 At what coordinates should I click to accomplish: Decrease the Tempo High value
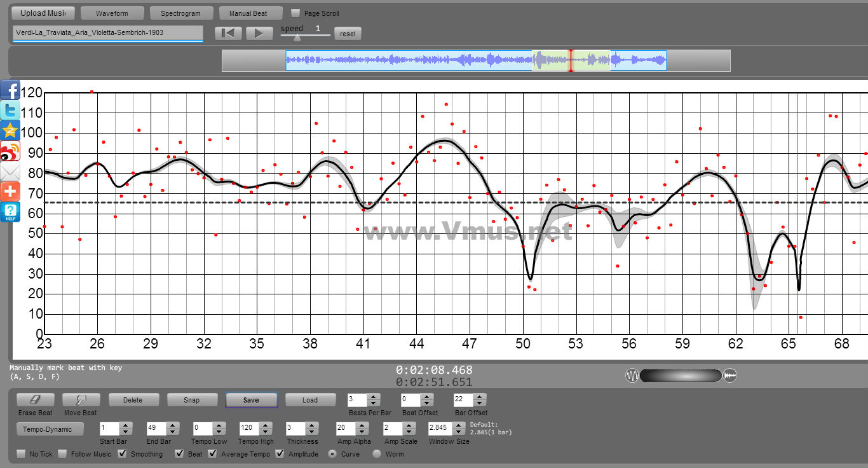[267, 432]
